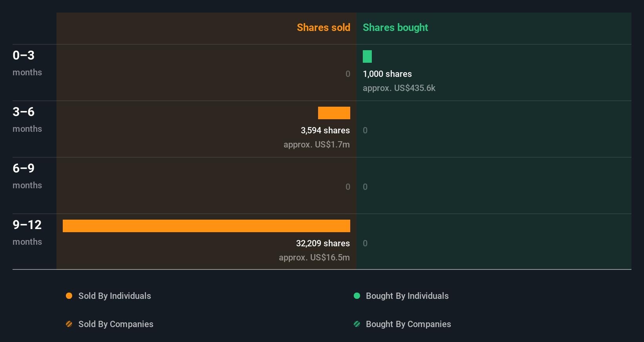Screen dimensions: 644x342
Task: Toggle the Sold By Individuals legend label
Action: [115, 296]
